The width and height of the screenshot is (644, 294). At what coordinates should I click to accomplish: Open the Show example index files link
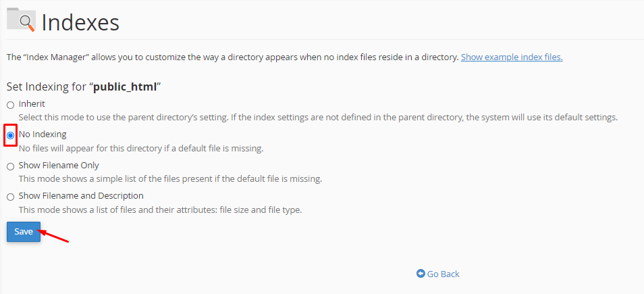click(511, 57)
